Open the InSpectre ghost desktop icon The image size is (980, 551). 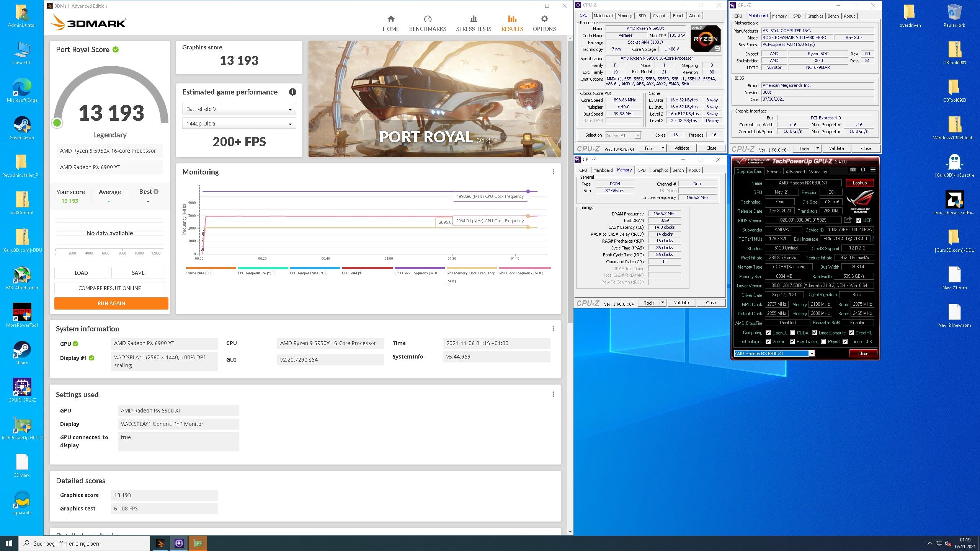[954, 166]
